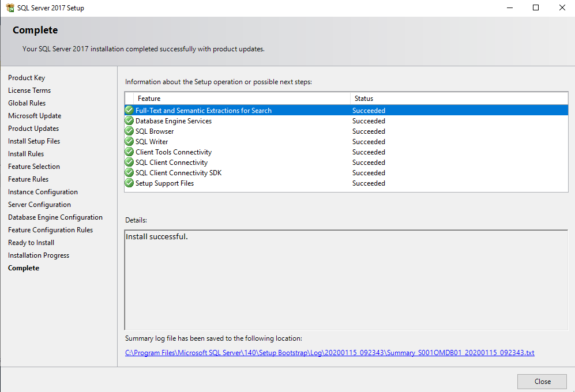Click green check icon beside SQL Writer
Image resolution: width=575 pixels, height=392 pixels.
click(129, 141)
